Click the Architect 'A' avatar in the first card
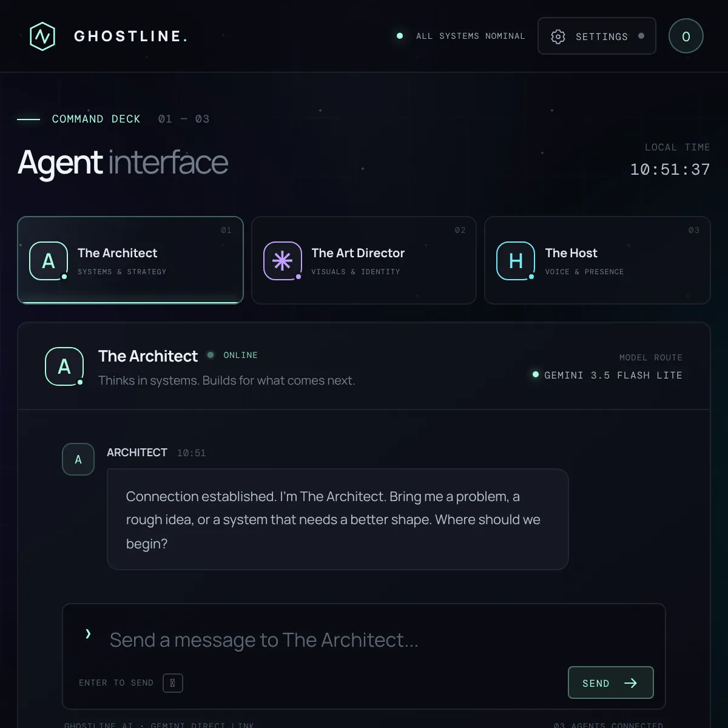This screenshot has width=728, height=728. pyautogui.click(x=49, y=261)
